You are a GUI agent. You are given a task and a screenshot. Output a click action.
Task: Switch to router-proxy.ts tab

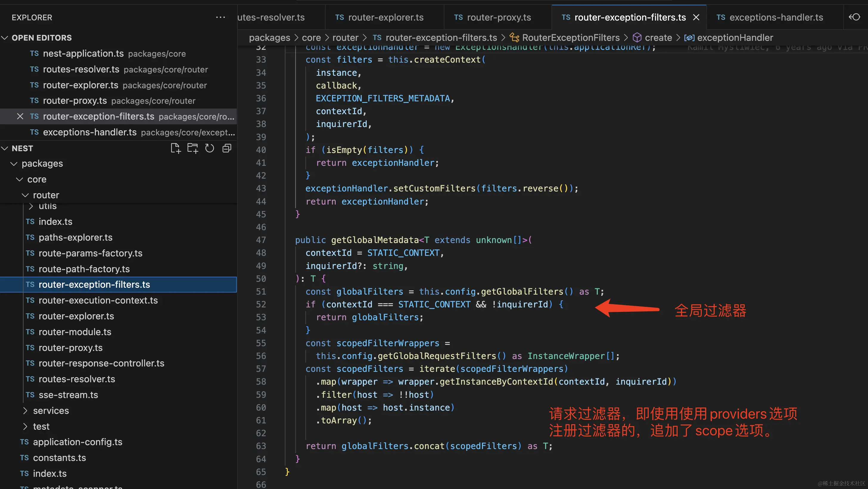pos(498,17)
